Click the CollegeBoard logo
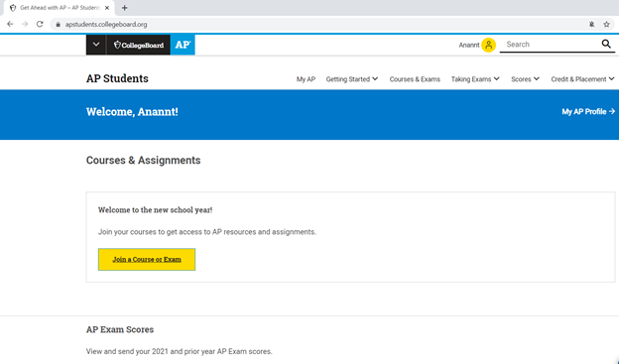 coord(139,45)
